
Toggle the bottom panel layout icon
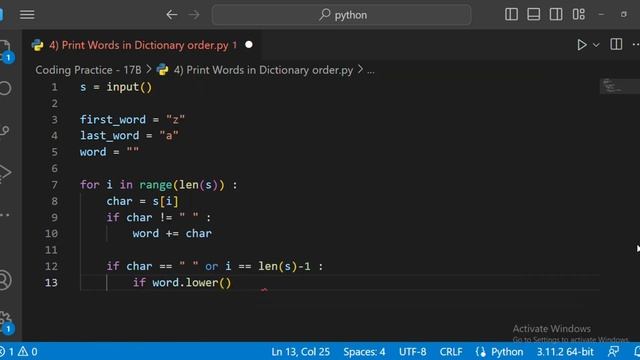tap(533, 14)
